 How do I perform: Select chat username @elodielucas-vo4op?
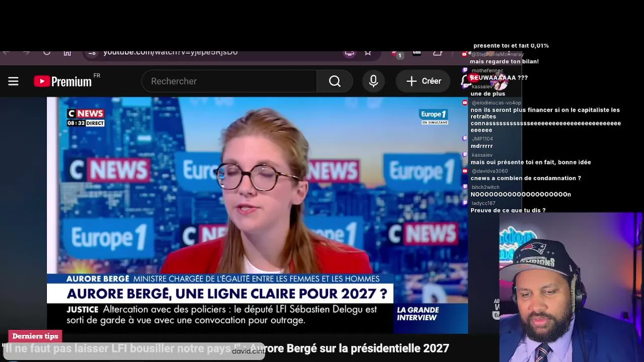(496, 103)
